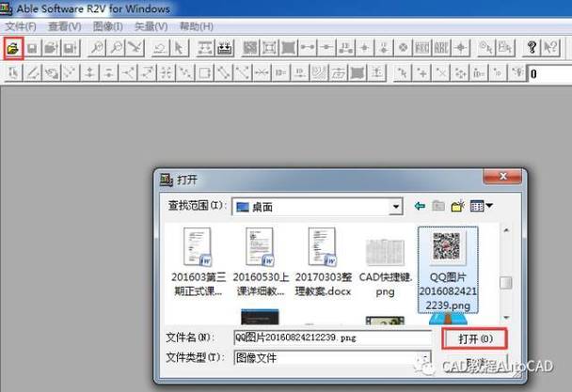Viewport: 572px width, 392px height.
Task: Expand the 文件类型 file type dropdown
Action: pos(424,357)
